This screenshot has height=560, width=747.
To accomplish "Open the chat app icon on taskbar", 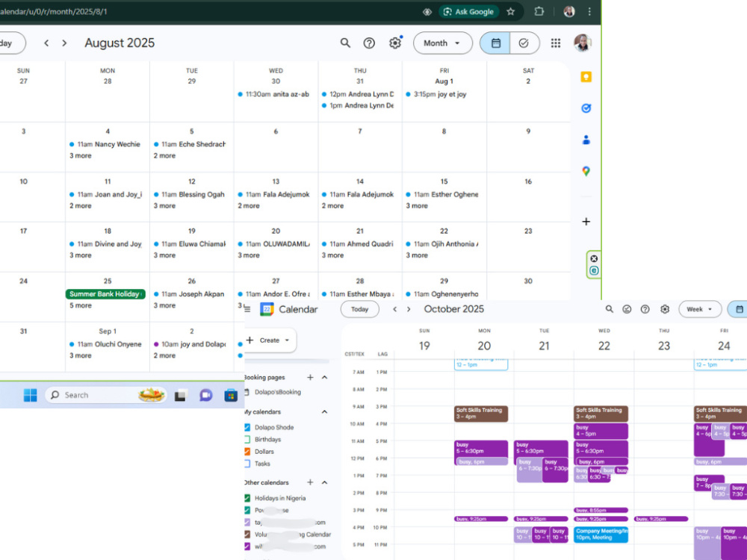I will tap(206, 395).
